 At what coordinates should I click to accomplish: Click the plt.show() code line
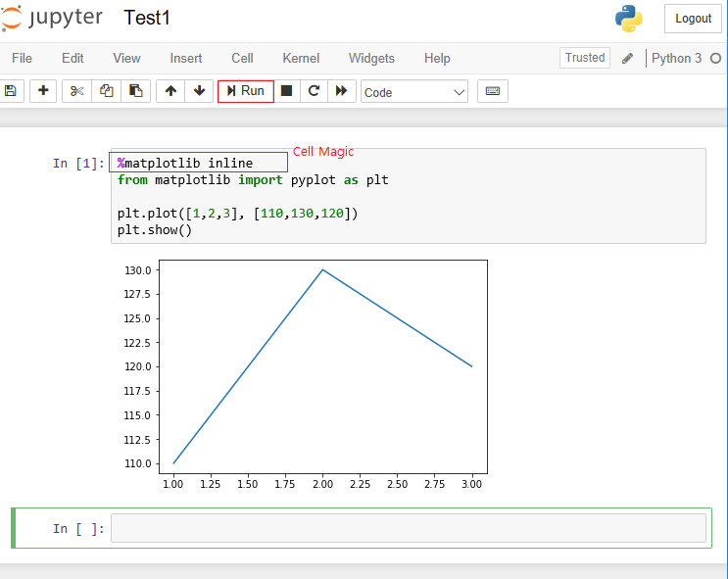(155, 230)
